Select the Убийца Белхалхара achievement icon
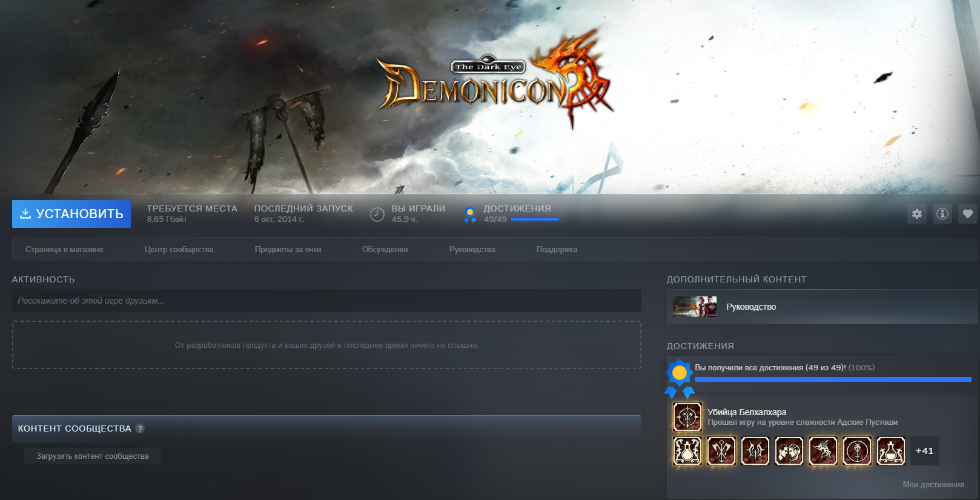This screenshot has width=980, height=500. pos(687,417)
